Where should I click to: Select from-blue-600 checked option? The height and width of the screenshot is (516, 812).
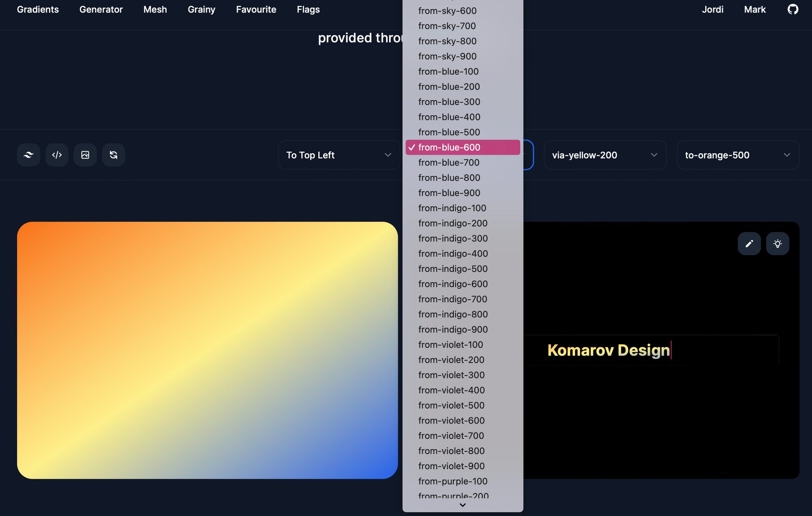pos(462,147)
